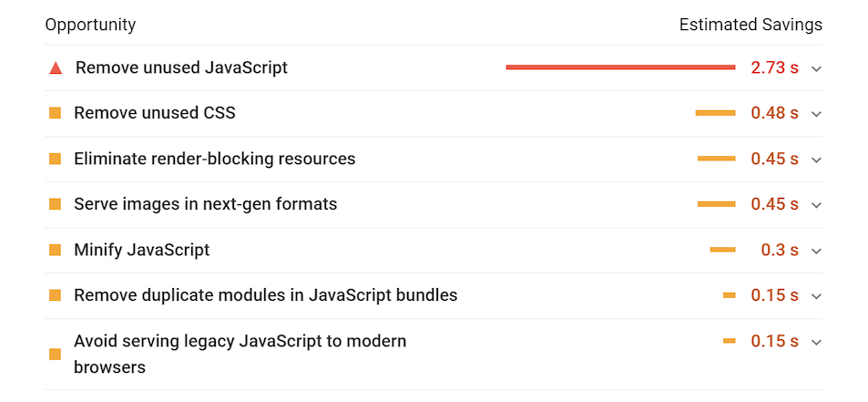The height and width of the screenshot is (402, 868).
Task: Click orange square icon next to Eliminate render-blocking resources
Action: point(55,159)
